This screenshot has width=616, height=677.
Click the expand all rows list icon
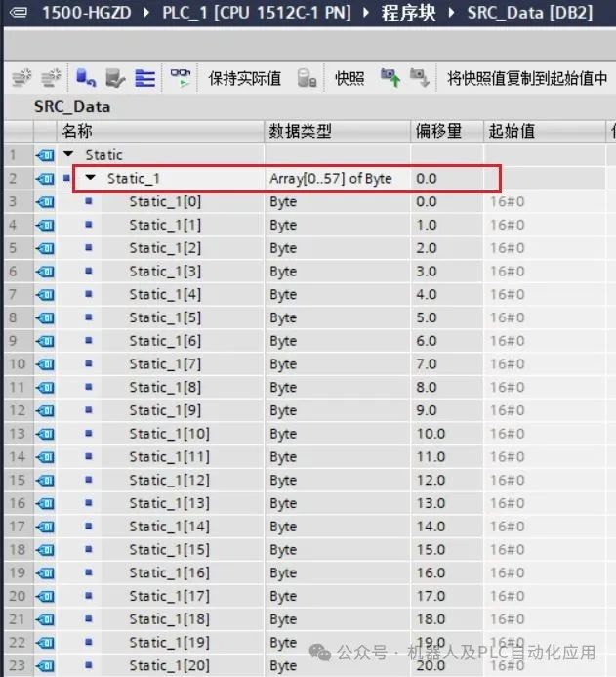[144, 78]
